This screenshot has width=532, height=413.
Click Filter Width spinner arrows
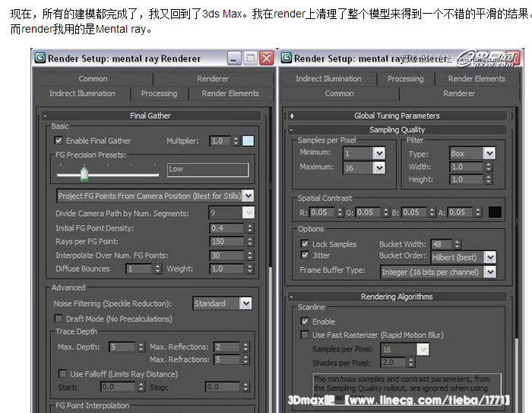coord(488,167)
